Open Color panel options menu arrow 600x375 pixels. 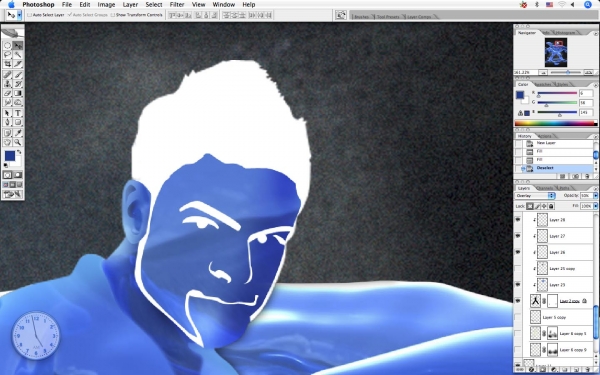click(595, 85)
